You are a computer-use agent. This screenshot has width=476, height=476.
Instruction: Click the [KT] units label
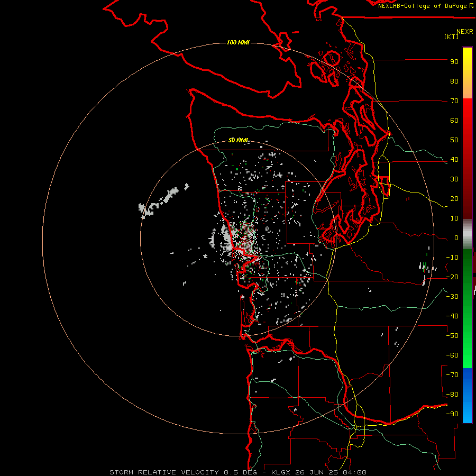click(x=451, y=36)
